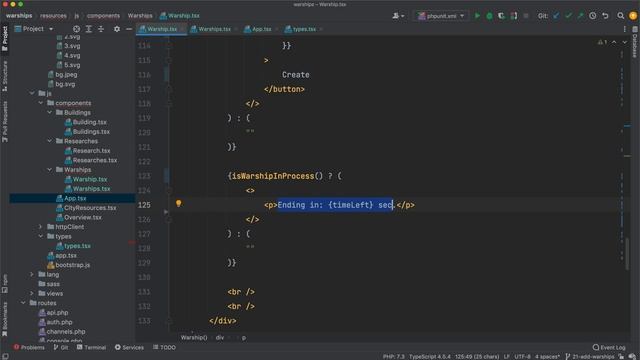The image size is (640, 360).
Task: Open the Problems tool window
Action: [29, 347]
